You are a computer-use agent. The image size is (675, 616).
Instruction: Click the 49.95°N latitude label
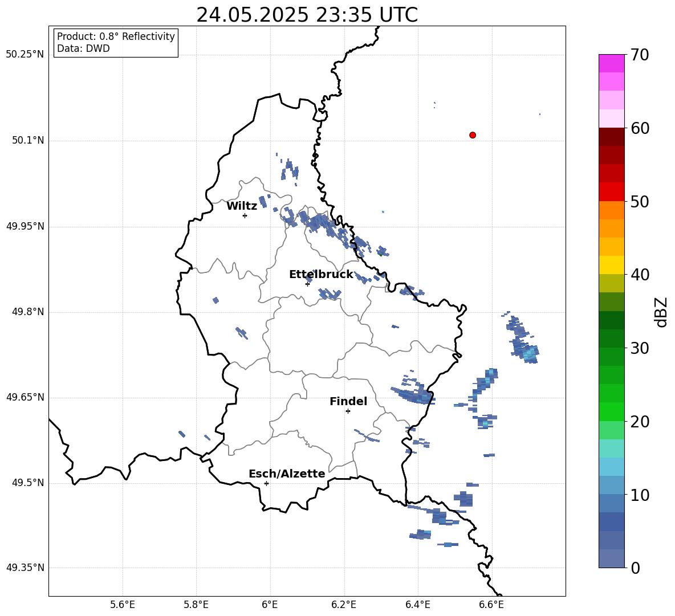(x=25, y=226)
